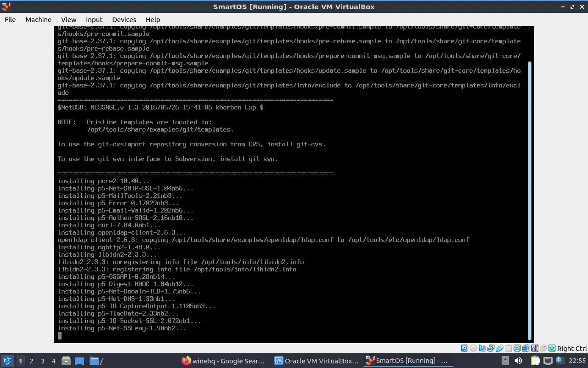Click the Right Ctrl host key label

click(x=572, y=349)
